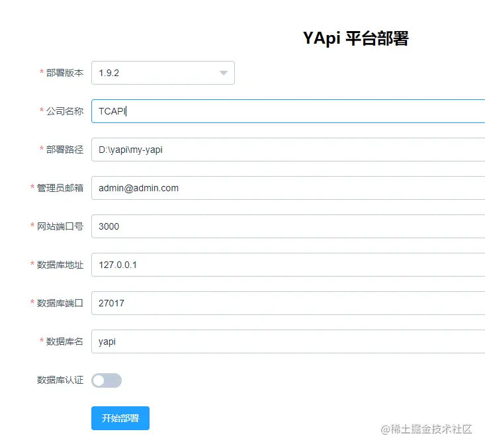Click the 数据库地址 label
This screenshot has width=485, height=448.
[x=60, y=265]
